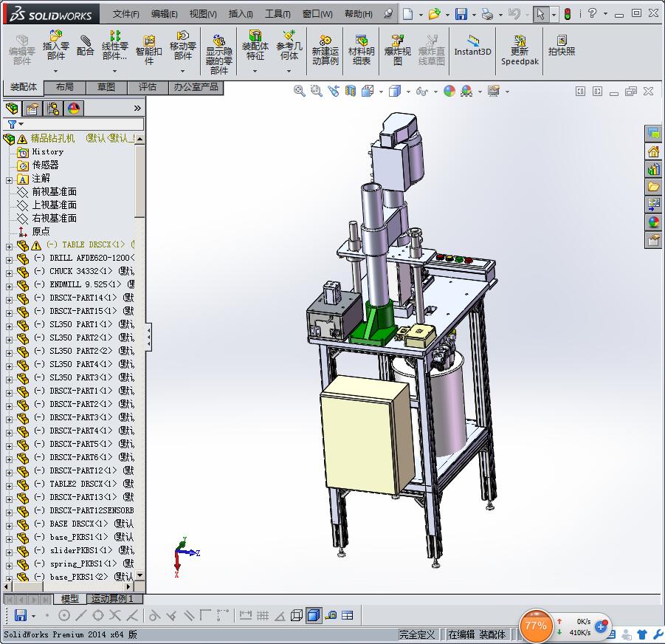Image resolution: width=665 pixels, height=644 pixels.
Task: Open View Orientation icon
Action: [368, 91]
